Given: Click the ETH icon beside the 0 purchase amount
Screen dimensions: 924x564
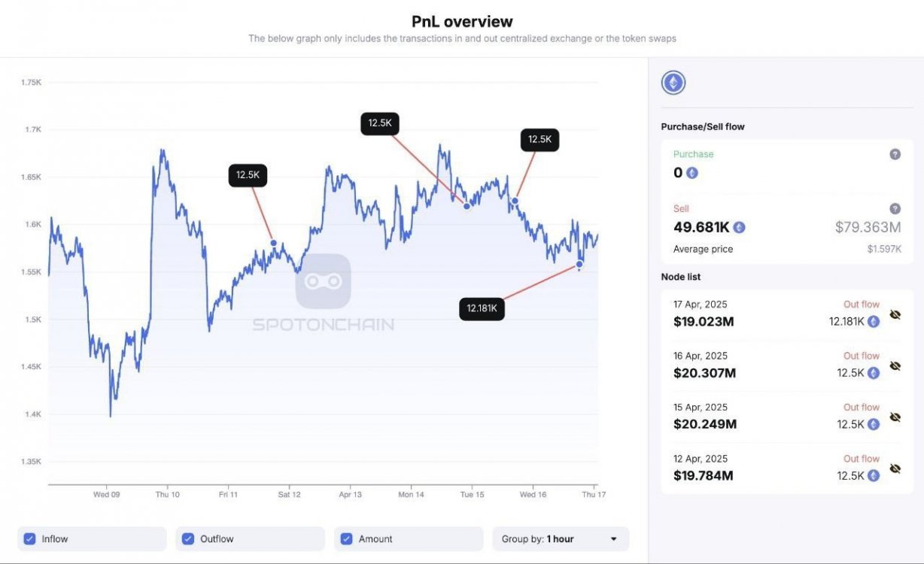Looking at the screenshot, I should click(692, 173).
